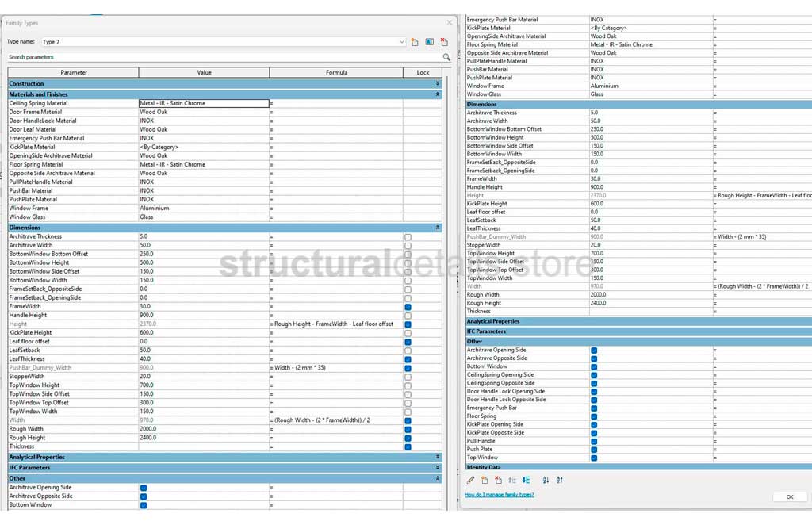Rename the current family type
The height and width of the screenshot is (525, 812).
pos(429,41)
